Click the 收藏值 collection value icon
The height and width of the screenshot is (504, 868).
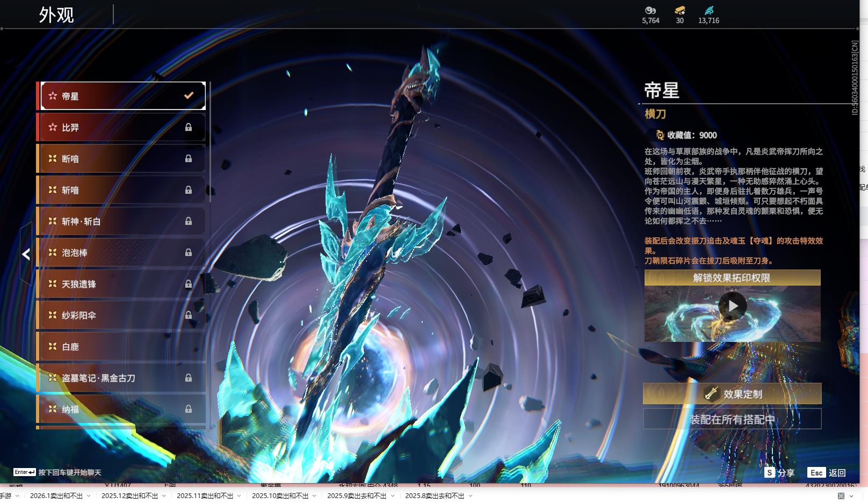660,135
